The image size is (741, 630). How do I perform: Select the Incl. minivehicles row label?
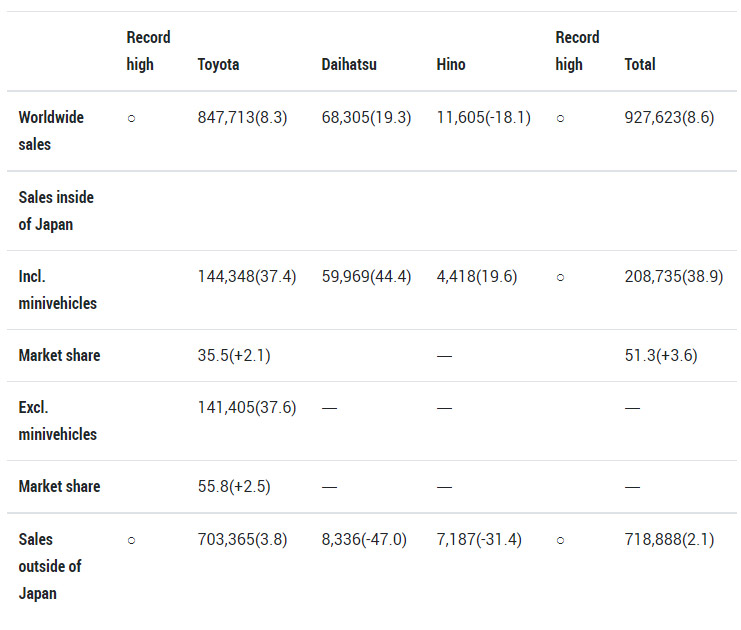[57, 289]
